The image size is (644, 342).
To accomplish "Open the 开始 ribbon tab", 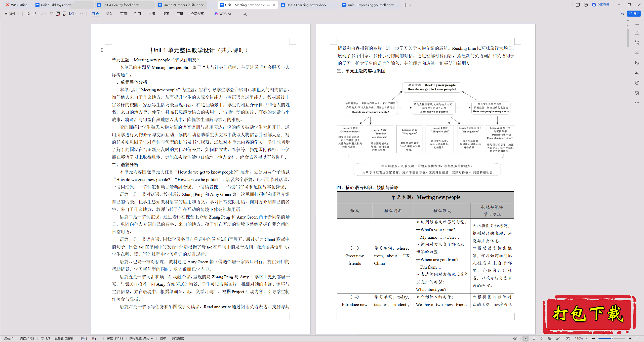I will pyautogui.click(x=95, y=14).
